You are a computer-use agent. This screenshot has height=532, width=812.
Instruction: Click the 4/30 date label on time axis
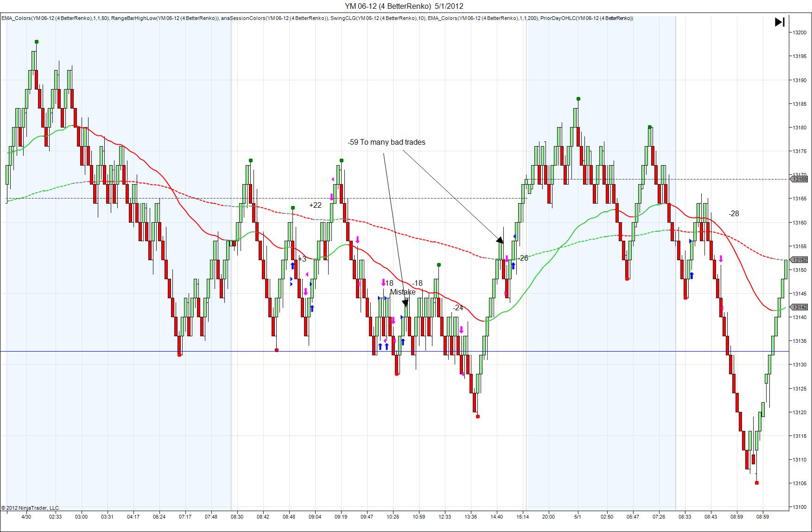click(x=26, y=517)
